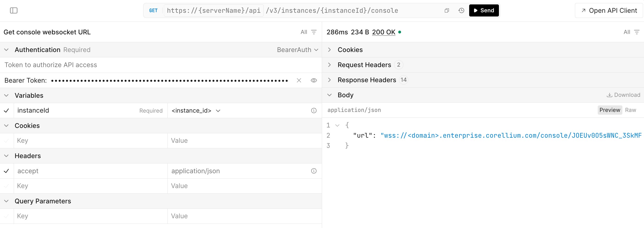Toggle the sidebar panel icon

coord(13,10)
